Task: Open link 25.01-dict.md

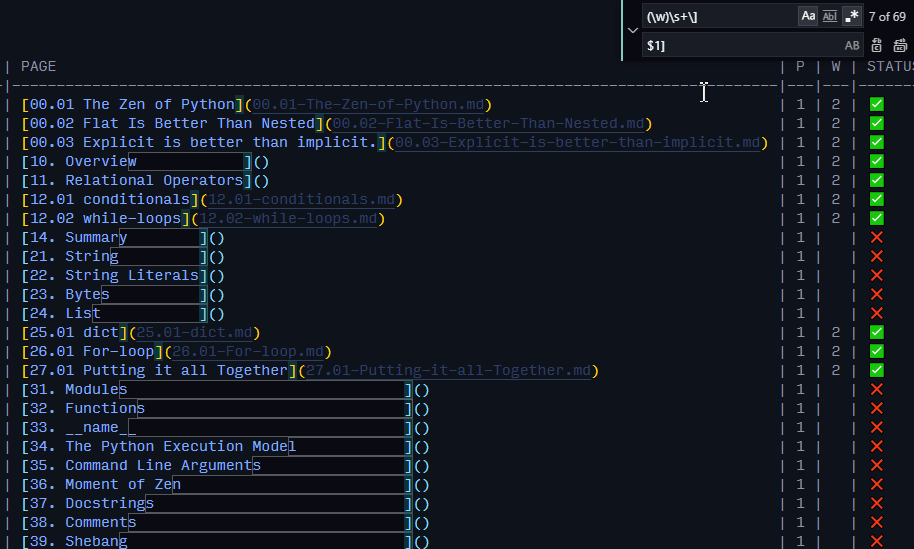Action: tap(194, 333)
